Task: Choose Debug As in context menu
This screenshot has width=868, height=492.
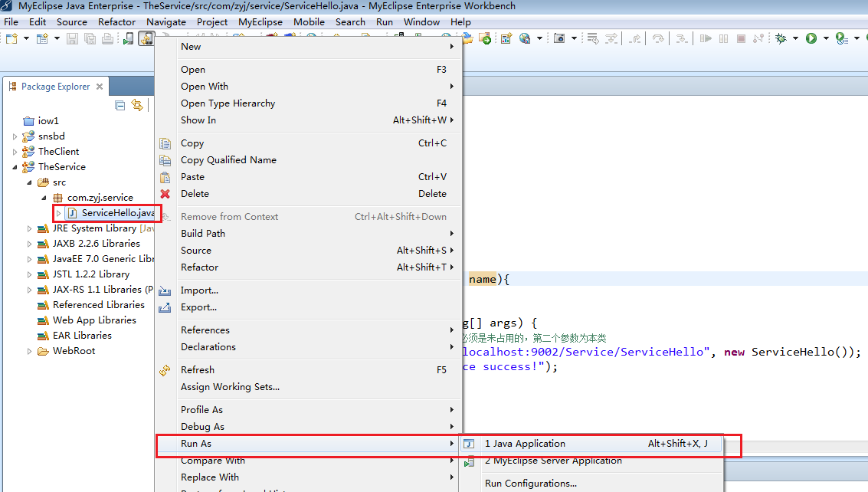Action: coord(309,427)
